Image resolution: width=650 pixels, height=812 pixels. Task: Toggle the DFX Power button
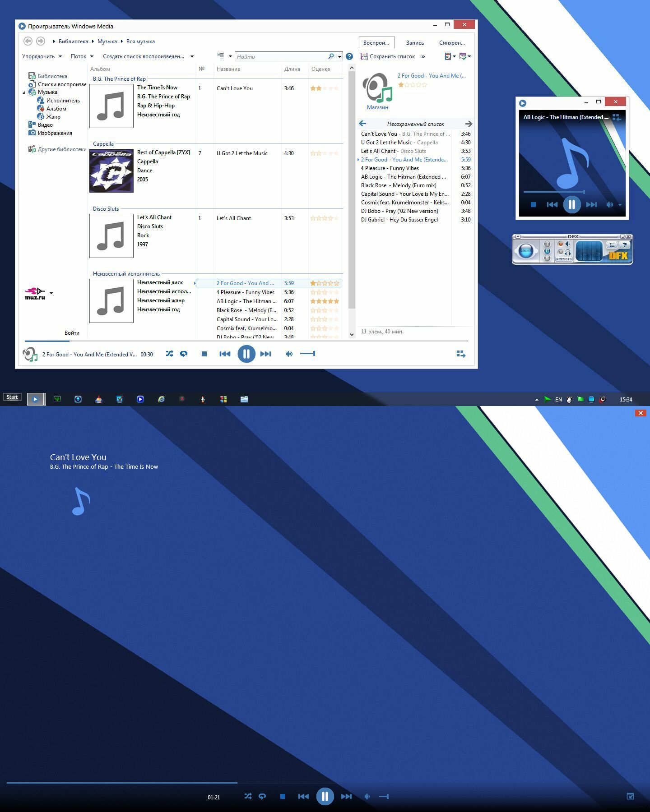(x=526, y=251)
